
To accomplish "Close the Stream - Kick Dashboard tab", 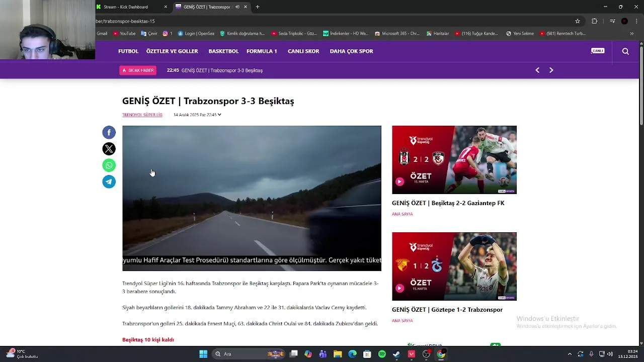I will coord(166,7).
